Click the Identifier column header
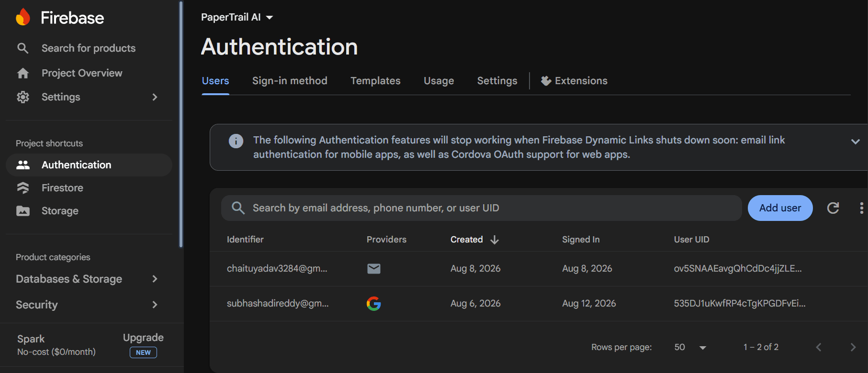This screenshot has height=373, width=868. pos(245,240)
